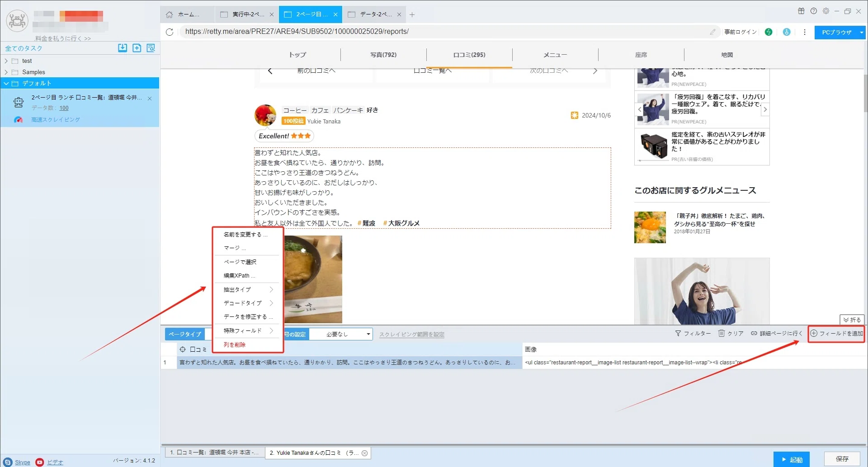Open help with the question mark icon

814,11
